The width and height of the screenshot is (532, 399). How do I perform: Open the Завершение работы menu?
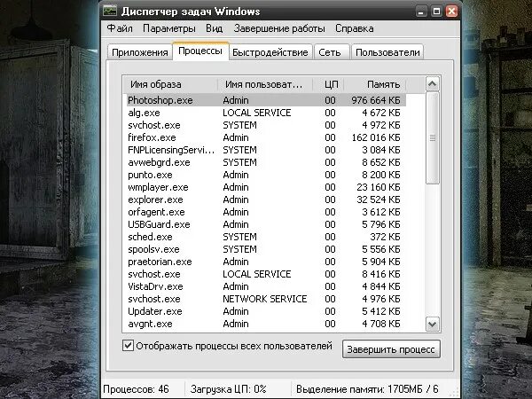[x=279, y=28]
